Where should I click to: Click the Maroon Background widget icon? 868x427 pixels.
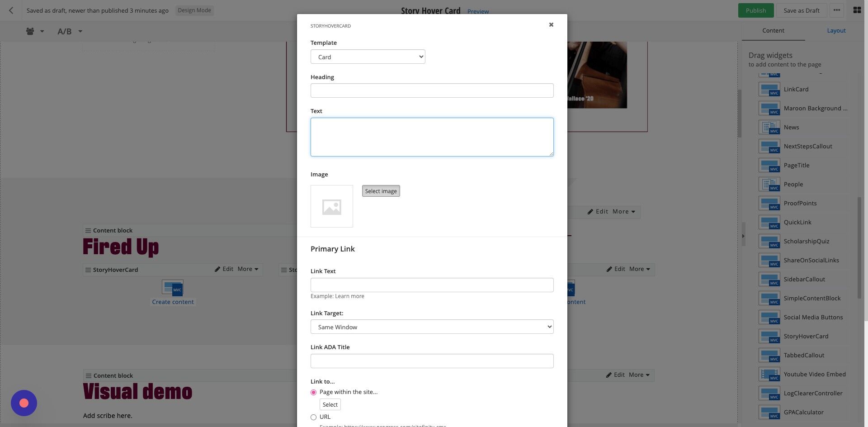pos(769,109)
